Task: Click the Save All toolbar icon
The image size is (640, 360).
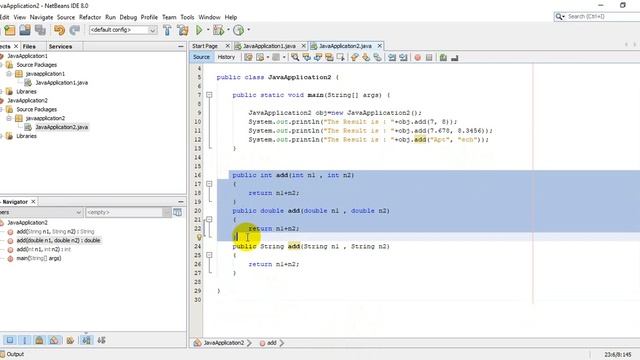Action: pyautogui.click(x=40, y=30)
